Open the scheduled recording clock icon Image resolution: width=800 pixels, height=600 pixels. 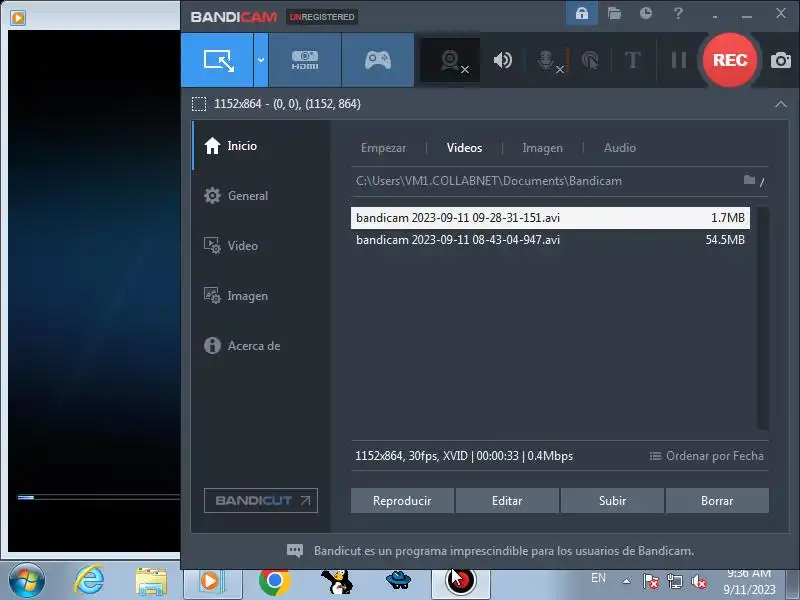click(646, 13)
